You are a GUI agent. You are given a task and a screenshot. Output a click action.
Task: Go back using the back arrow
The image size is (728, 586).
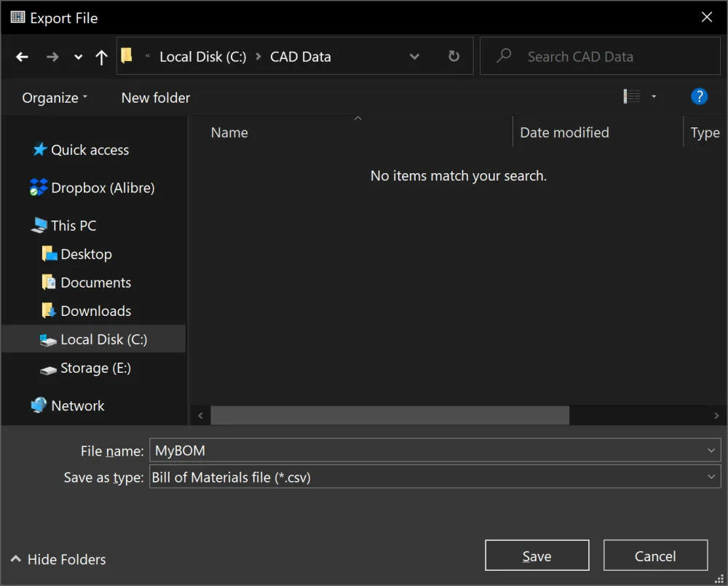coord(22,57)
